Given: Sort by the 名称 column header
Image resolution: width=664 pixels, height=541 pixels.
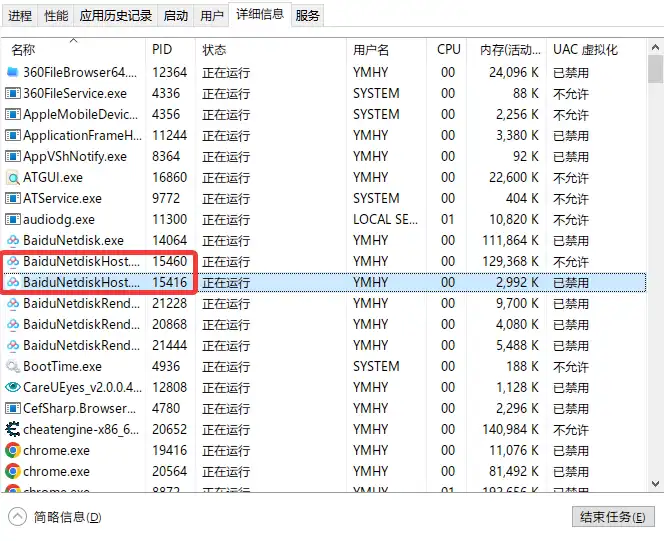Looking at the screenshot, I should [73, 50].
